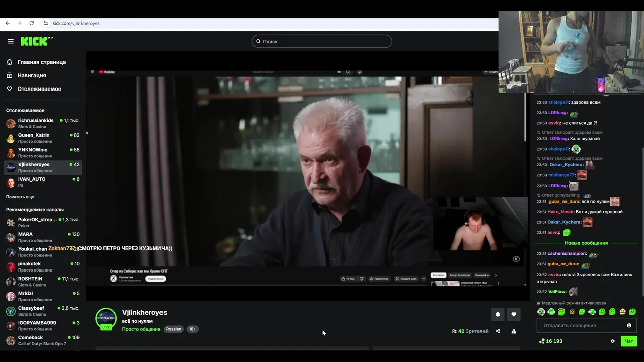Screen dimensions: 644x362
Task: Insert the second headphone emote
Action: point(551,312)
